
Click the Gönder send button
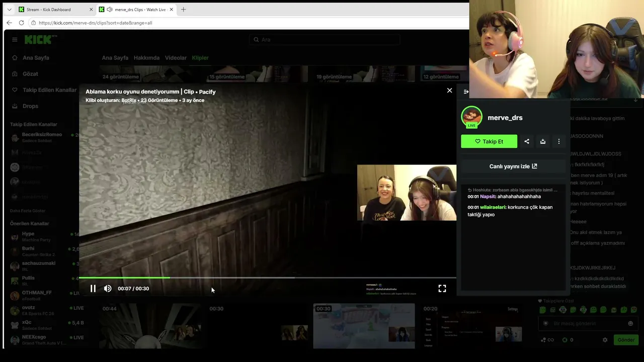point(626,340)
